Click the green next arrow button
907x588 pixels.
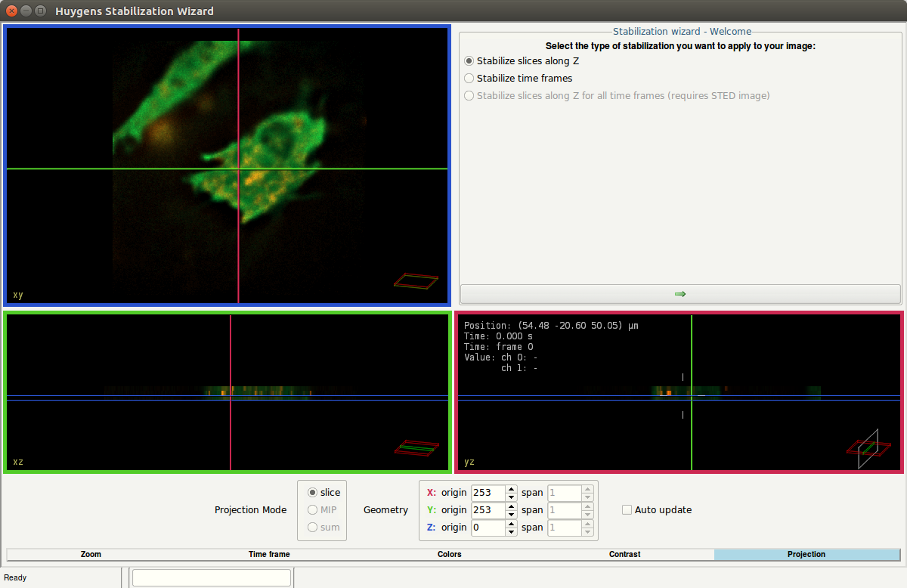point(679,294)
